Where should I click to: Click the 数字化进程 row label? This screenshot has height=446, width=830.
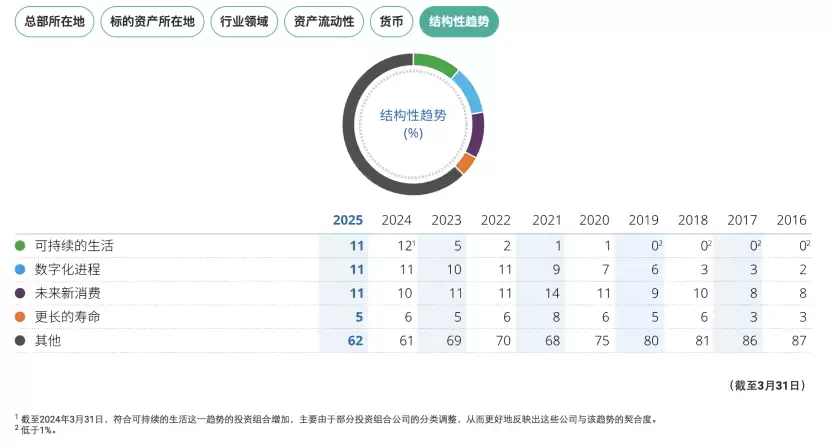67,269
